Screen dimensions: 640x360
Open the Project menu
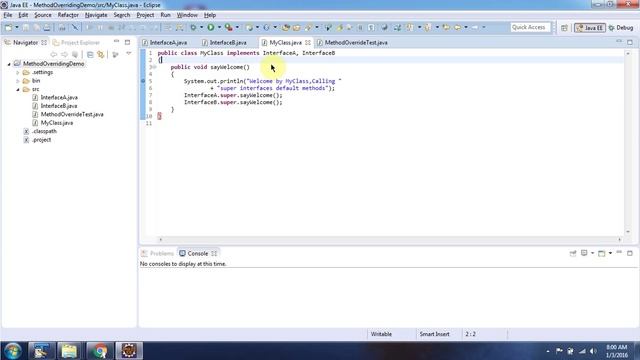pos(145,15)
